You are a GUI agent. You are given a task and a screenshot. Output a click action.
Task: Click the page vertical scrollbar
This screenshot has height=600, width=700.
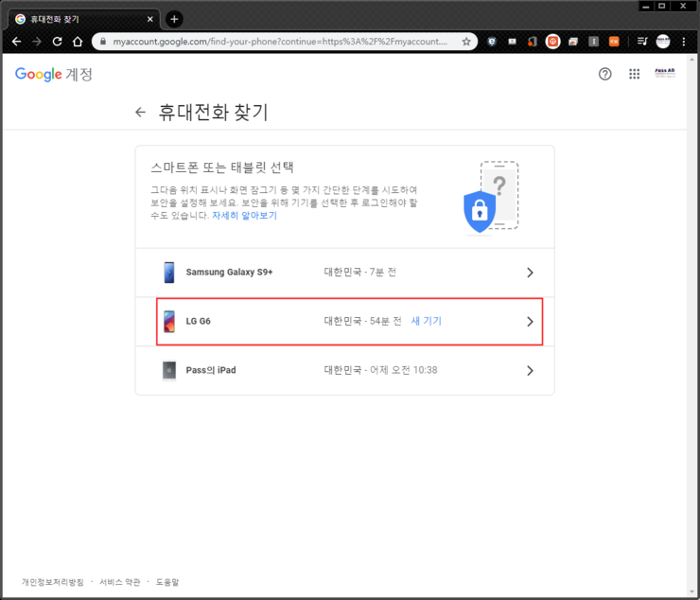coord(692,326)
